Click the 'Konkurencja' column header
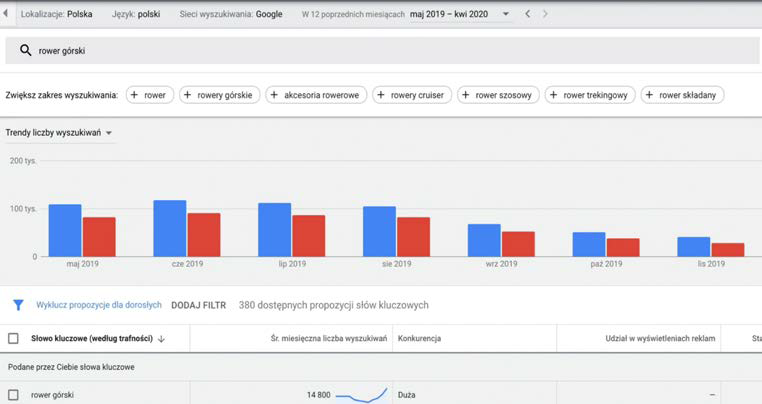The height and width of the screenshot is (404, 762). (x=420, y=339)
